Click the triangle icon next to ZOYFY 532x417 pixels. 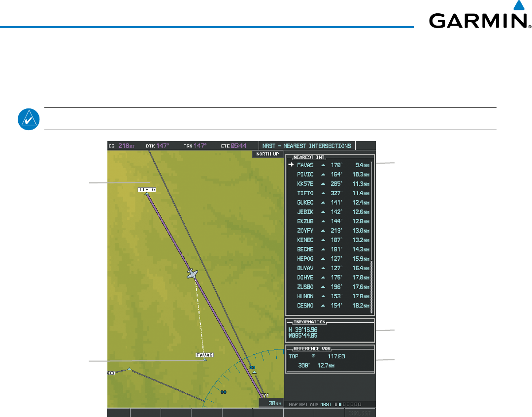[323, 231]
